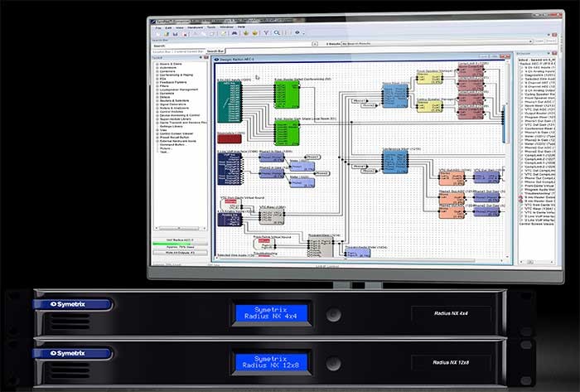
Task: Click the magnifying glass zoom icon
Action: [x=277, y=32]
